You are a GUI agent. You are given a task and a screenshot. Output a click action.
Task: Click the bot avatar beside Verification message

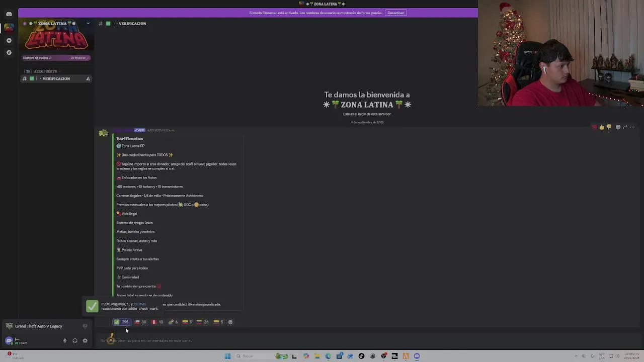coord(103,133)
